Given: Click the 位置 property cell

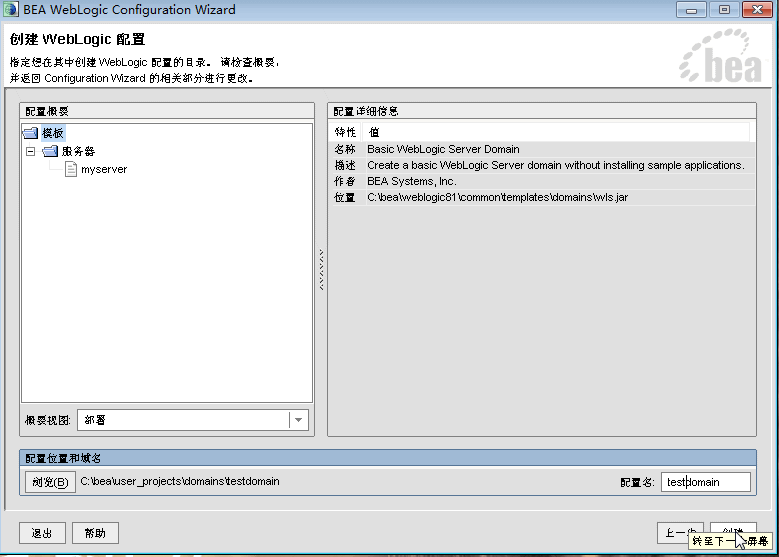Looking at the screenshot, I should coord(345,197).
